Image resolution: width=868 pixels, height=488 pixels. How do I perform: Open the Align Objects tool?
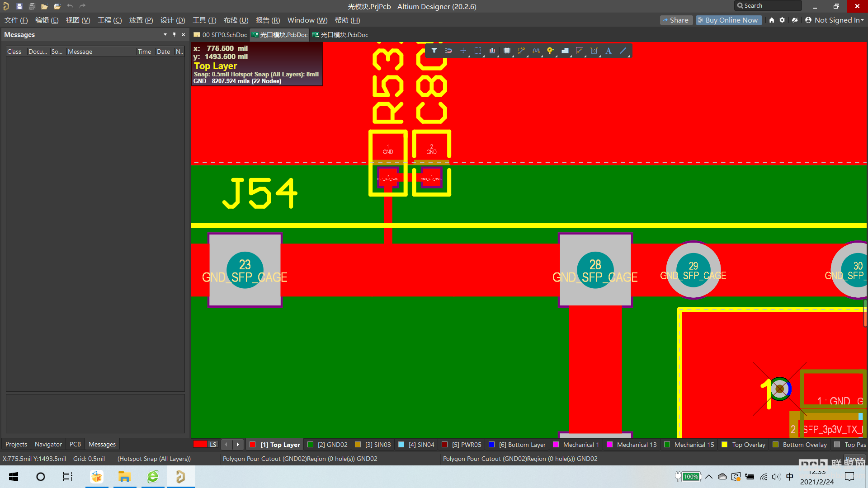coord(492,51)
